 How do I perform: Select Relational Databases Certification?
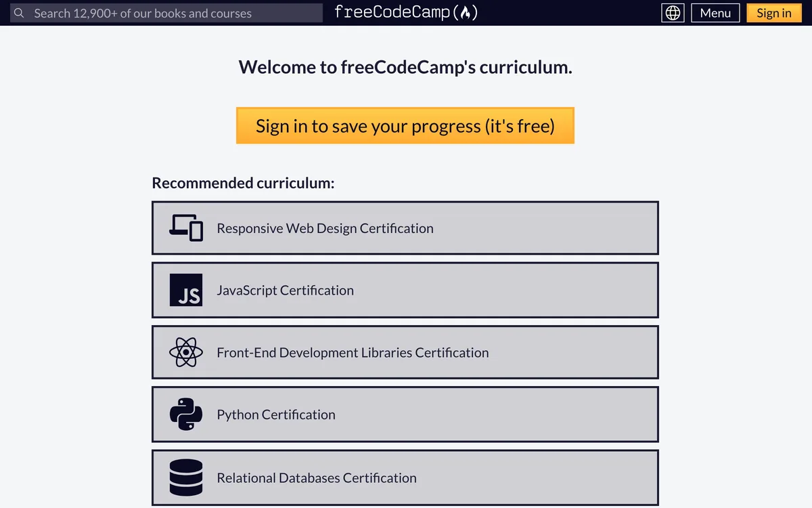pyautogui.click(x=405, y=478)
